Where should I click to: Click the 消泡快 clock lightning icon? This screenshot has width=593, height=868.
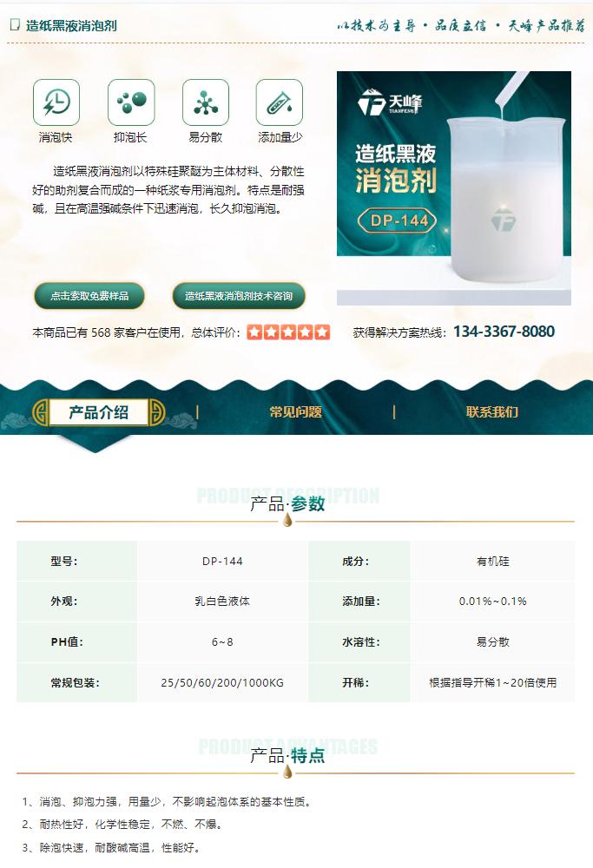tap(56, 102)
